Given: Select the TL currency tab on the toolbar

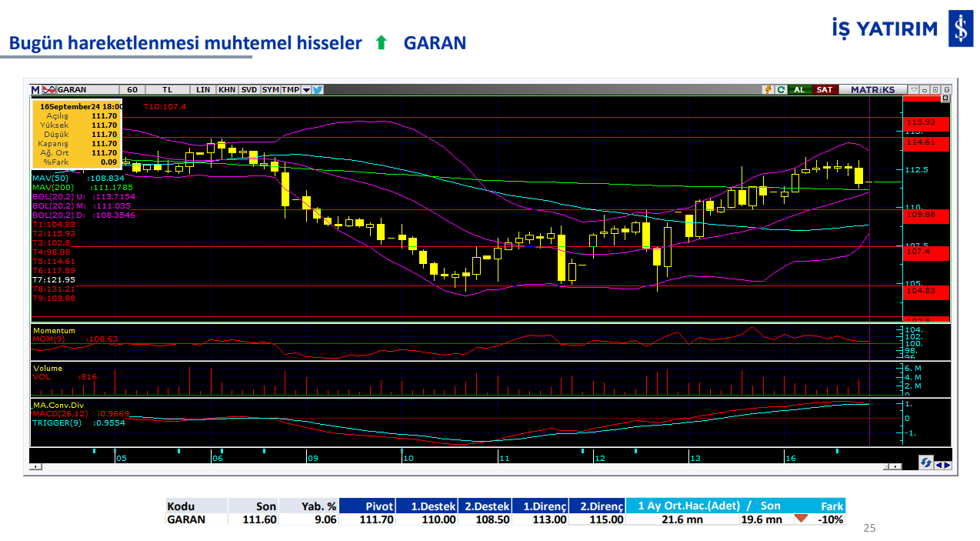Looking at the screenshot, I should pyautogui.click(x=167, y=89).
